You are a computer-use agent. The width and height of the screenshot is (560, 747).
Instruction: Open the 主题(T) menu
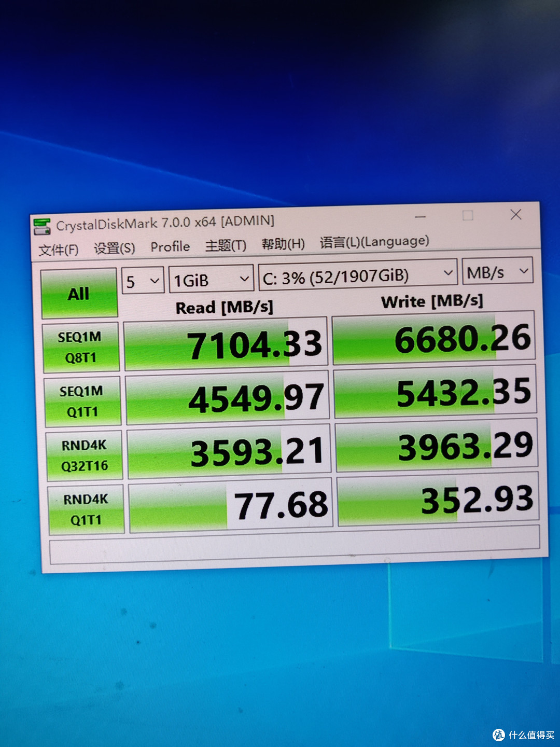coord(226,245)
